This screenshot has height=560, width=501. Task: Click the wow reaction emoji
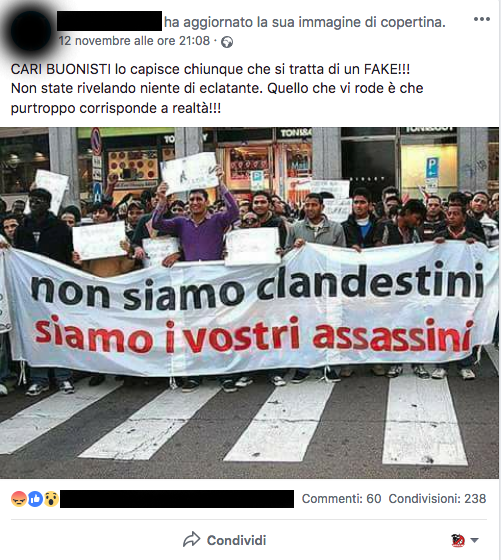(51, 499)
